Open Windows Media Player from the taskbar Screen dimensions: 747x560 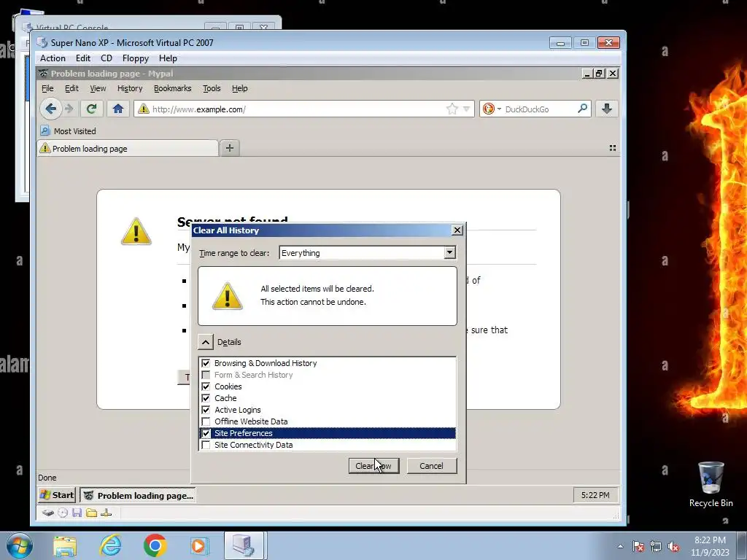198,545
